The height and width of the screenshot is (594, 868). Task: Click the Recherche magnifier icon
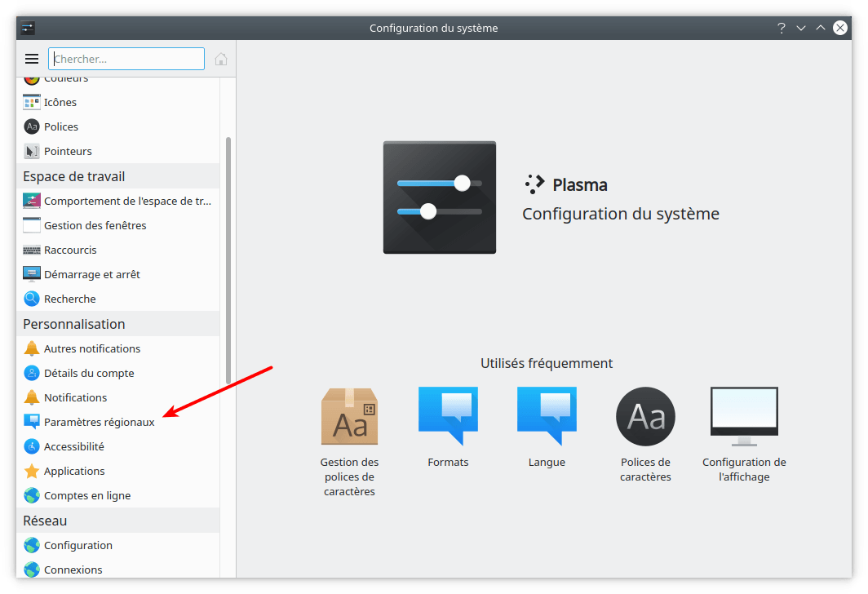click(32, 299)
